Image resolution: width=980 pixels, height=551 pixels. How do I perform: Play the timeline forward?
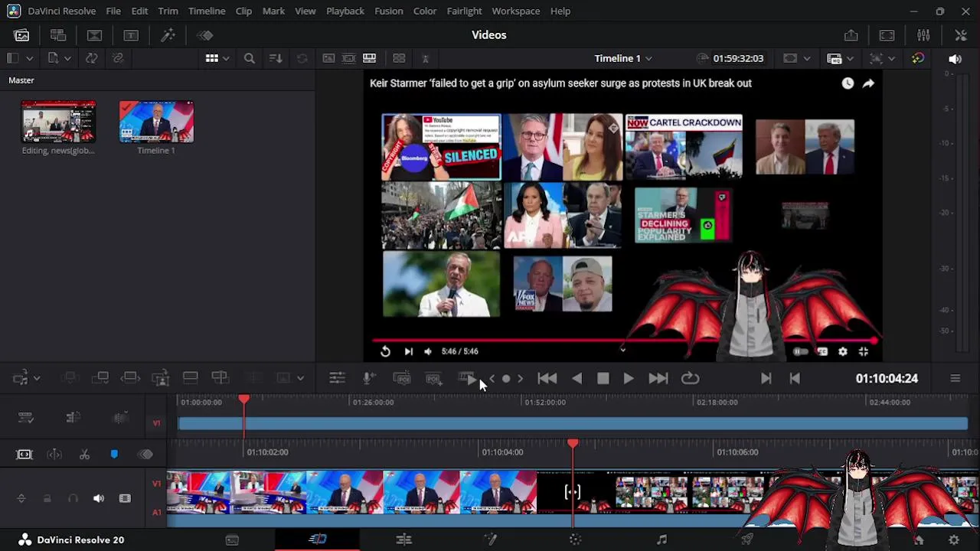tap(628, 378)
